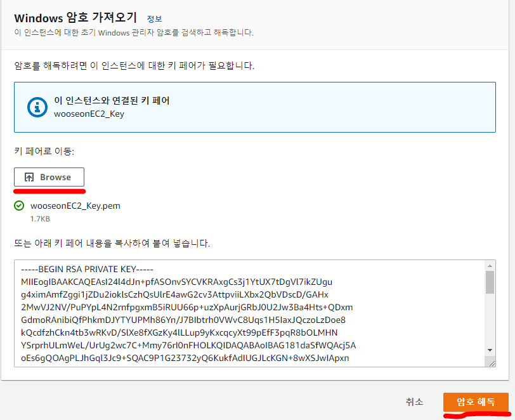This screenshot has width=515, height=420.
Task: Click the orange 암호 해독 button
Action: click(x=476, y=402)
